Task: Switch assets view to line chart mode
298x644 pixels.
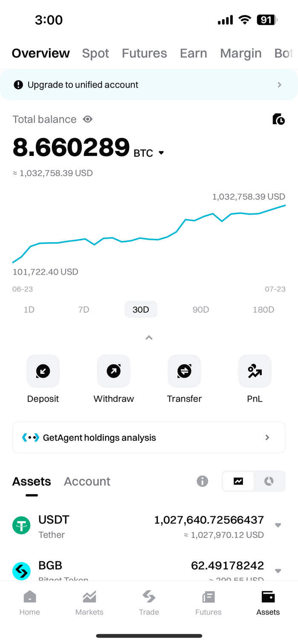Action: (x=238, y=481)
